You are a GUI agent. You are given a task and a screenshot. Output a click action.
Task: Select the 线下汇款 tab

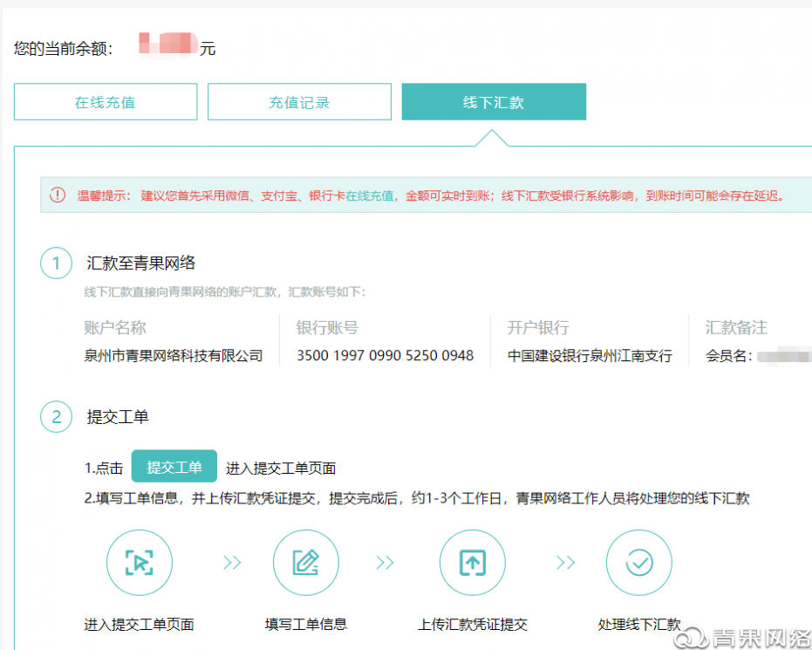[494, 102]
